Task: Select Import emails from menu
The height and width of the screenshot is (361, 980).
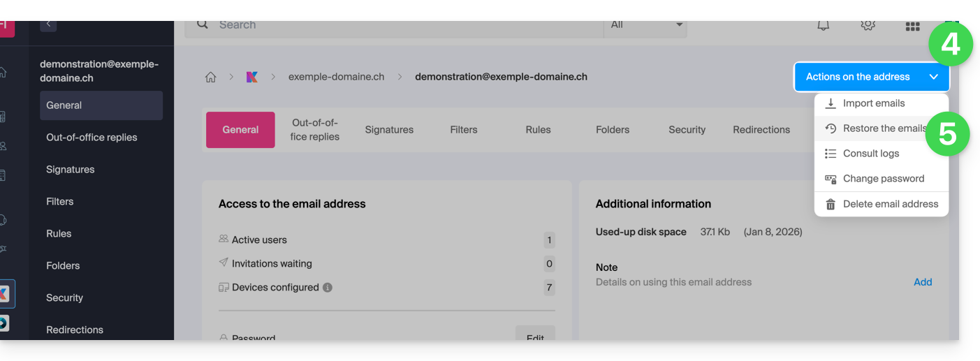Action: coord(873,103)
